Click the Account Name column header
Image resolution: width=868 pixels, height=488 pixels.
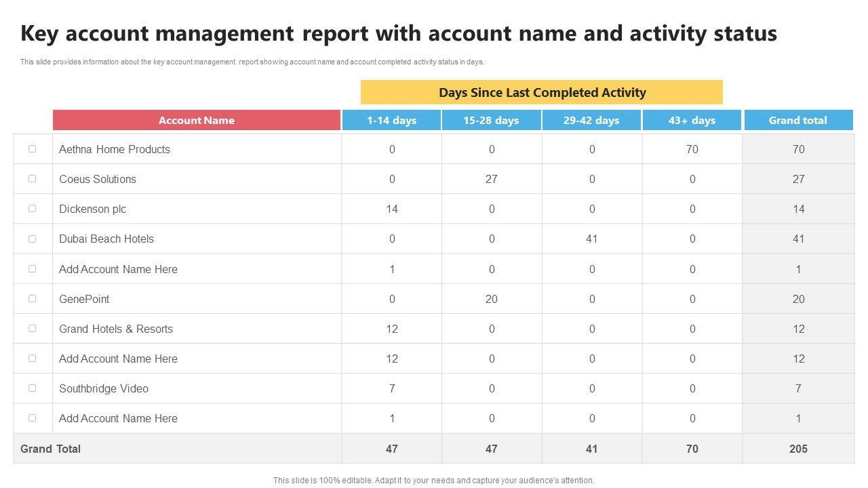(196, 121)
